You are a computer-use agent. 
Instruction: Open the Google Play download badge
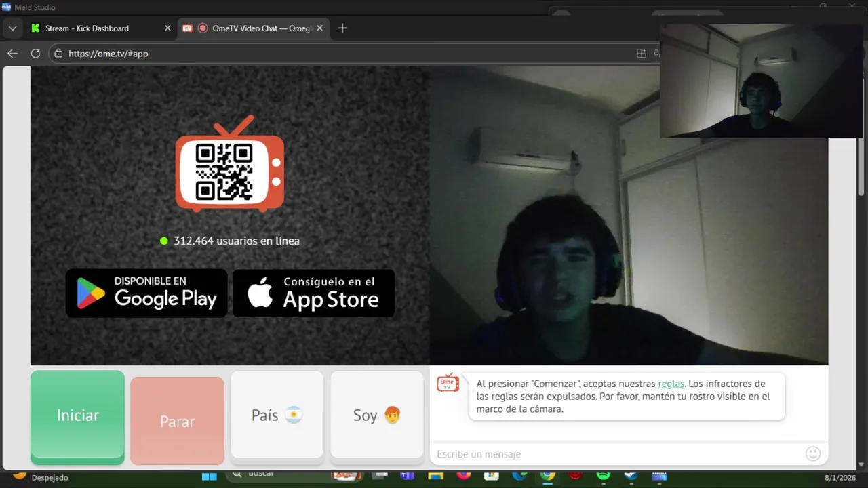click(x=146, y=293)
